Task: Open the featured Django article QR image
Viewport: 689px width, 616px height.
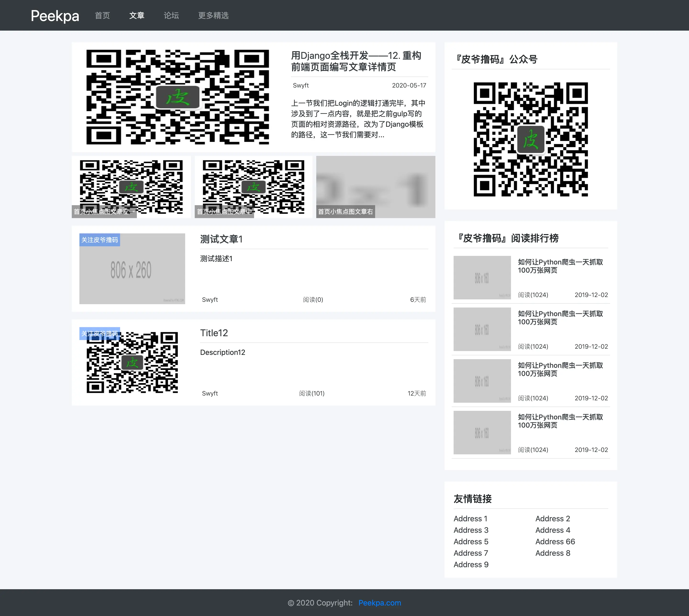Action: pos(178,97)
